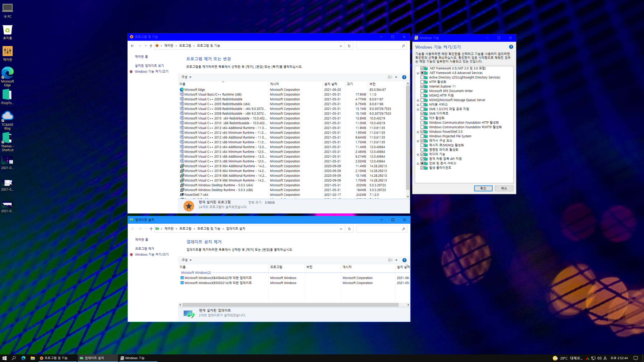Enable Active Directory LDS checkbox
Screen dimensions: 644x362
pos(422,77)
